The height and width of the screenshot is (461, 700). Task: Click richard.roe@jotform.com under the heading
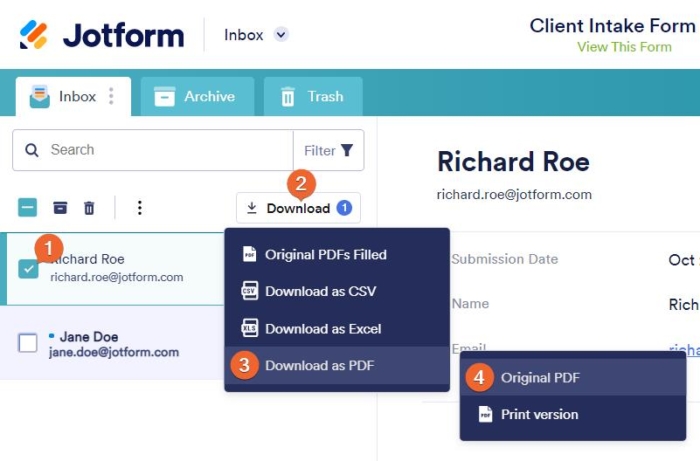coord(514,195)
